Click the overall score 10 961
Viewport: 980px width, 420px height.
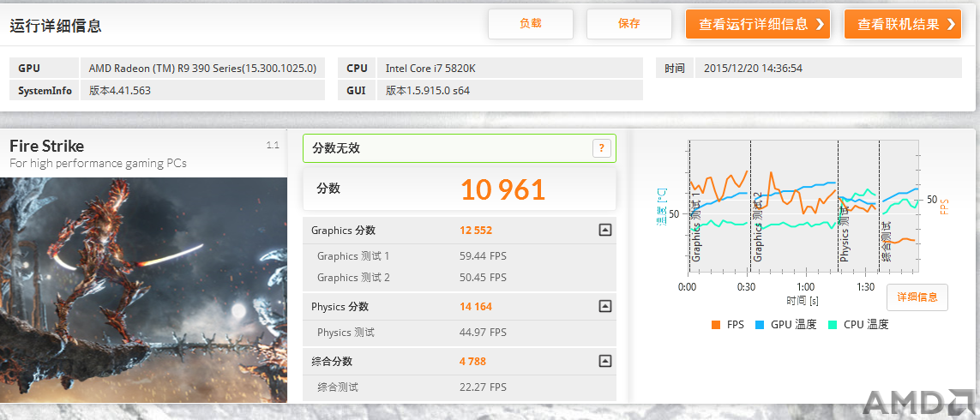click(x=503, y=189)
